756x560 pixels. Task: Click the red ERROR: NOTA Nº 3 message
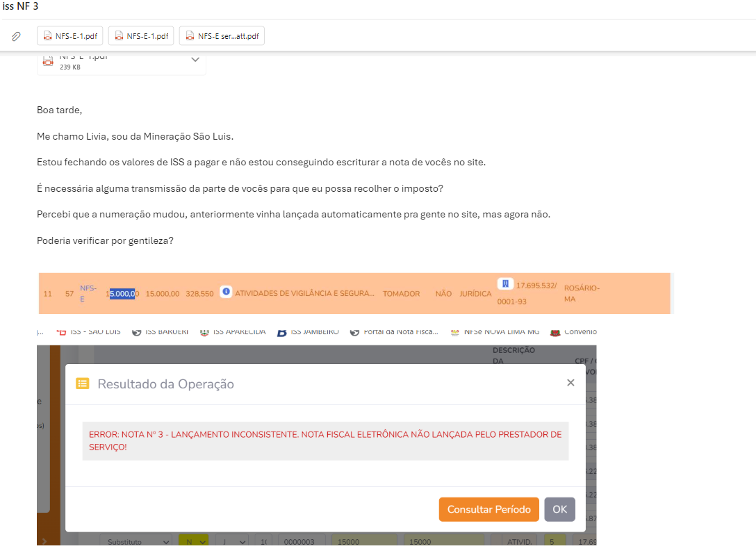[x=325, y=440]
